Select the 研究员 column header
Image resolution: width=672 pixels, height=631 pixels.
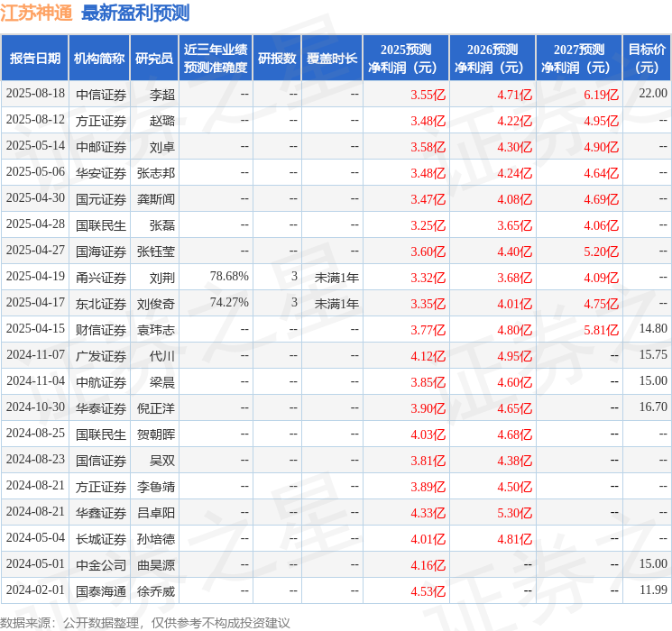coord(154,59)
